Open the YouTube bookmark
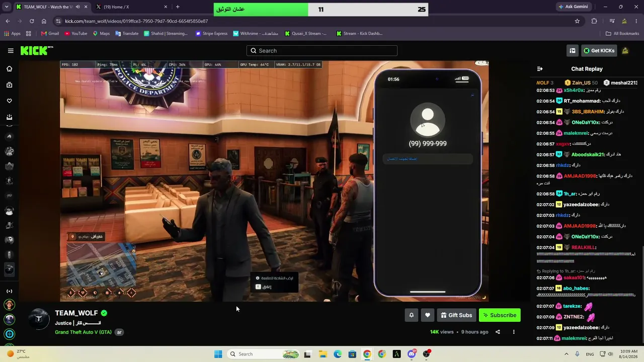The image size is (644, 362). 76,34
